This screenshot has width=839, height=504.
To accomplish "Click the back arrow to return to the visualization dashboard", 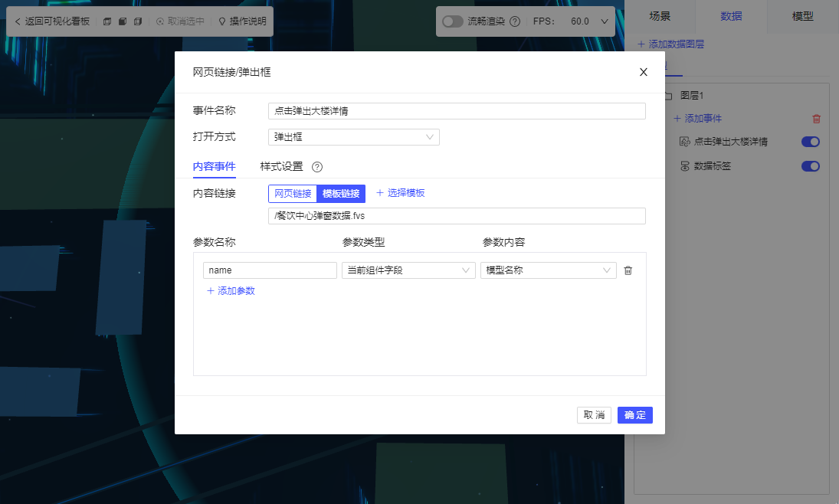I will tap(18, 21).
